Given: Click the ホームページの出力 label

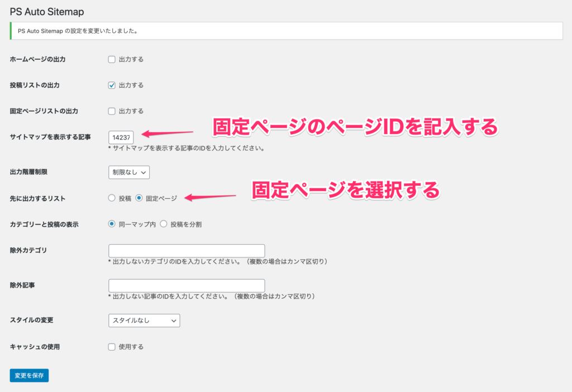Looking at the screenshot, I should [x=37, y=59].
